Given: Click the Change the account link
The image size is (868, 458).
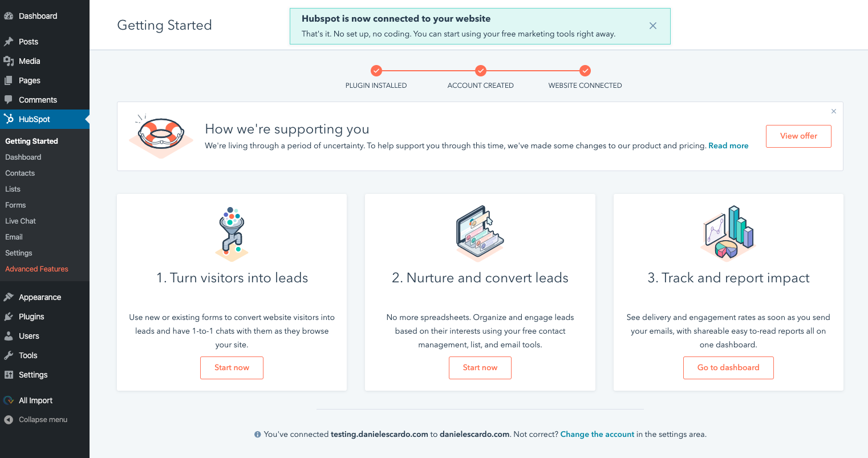Looking at the screenshot, I should 597,435.
